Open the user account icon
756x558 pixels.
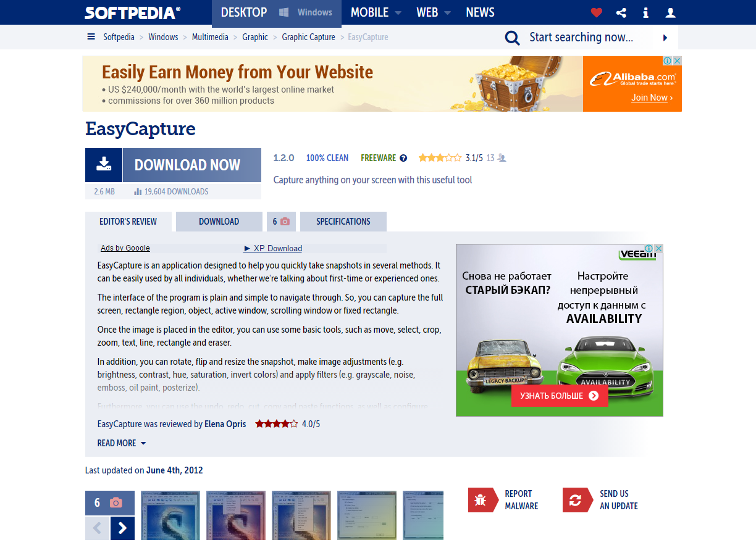point(670,12)
